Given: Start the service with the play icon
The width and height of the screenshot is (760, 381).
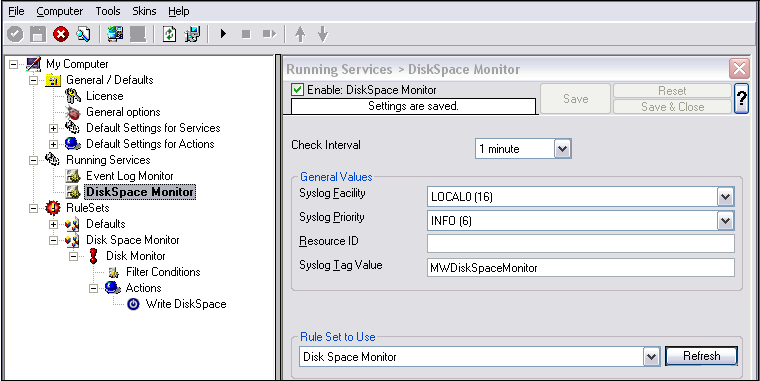Looking at the screenshot, I should point(223,34).
